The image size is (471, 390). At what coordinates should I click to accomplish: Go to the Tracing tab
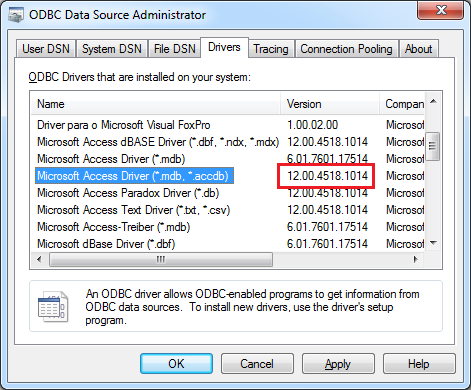click(271, 49)
